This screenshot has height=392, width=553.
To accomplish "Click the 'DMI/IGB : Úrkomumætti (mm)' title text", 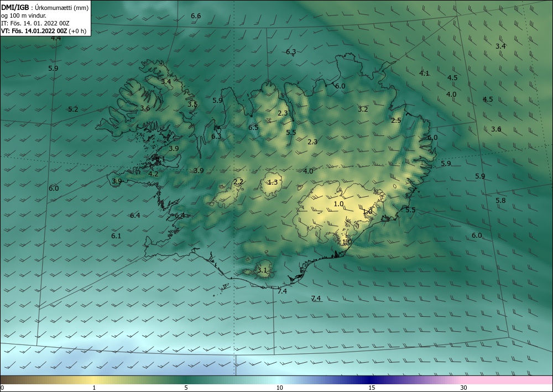I will [45, 8].
